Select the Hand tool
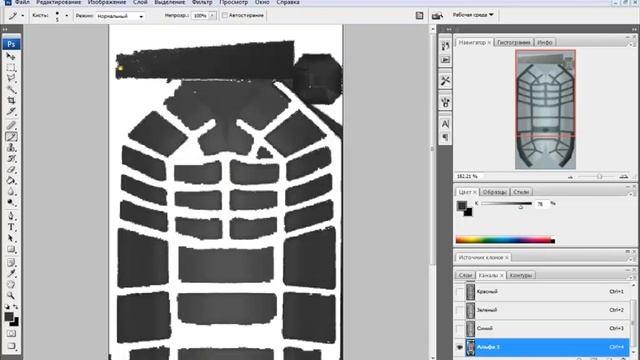 [x=11, y=284]
